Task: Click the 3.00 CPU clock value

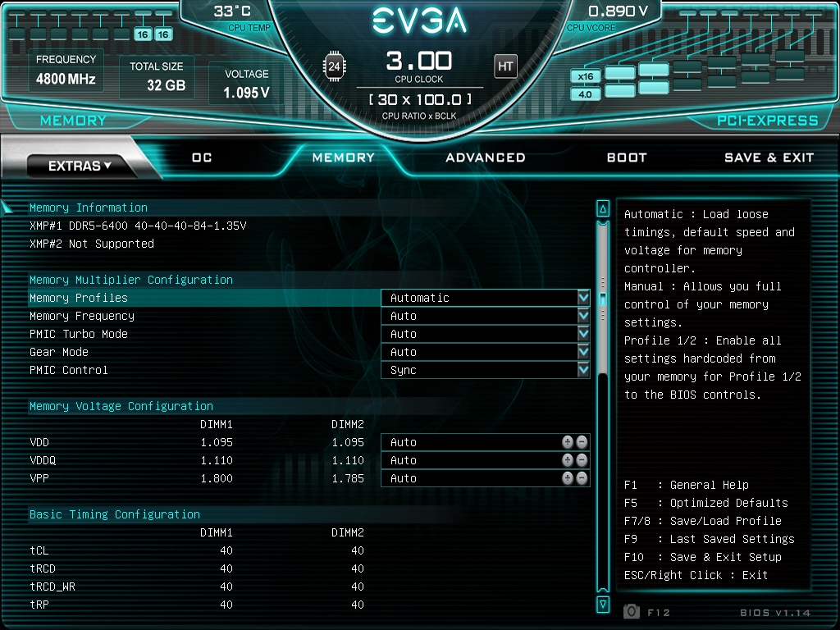Action: tap(419, 61)
